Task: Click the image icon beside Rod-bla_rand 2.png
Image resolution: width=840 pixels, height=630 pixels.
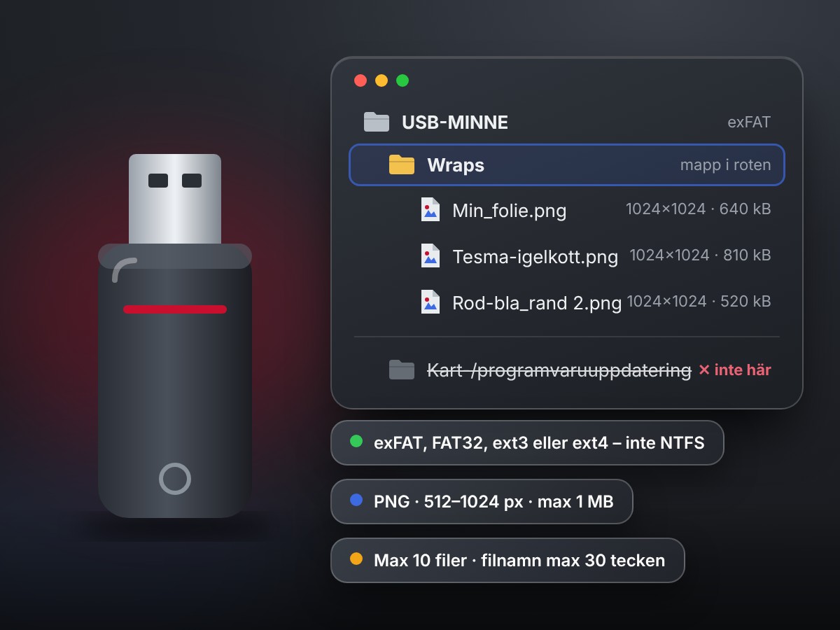Action: pos(430,302)
